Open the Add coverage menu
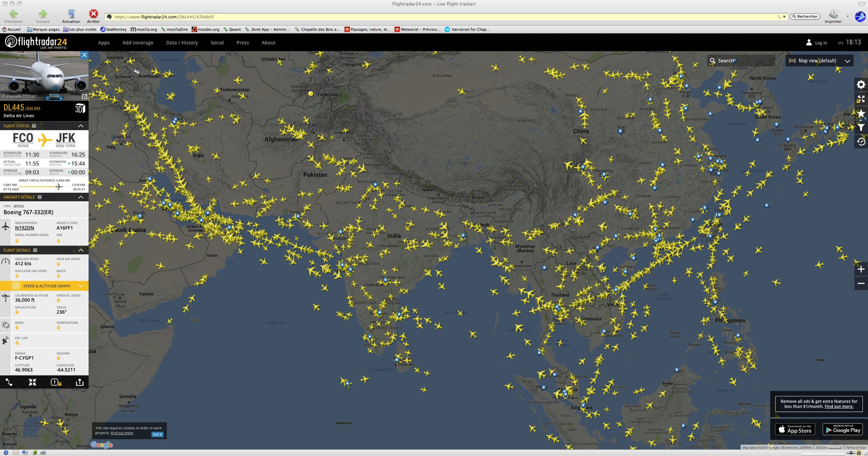This screenshot has height=456, width=868. coord(138,43)
